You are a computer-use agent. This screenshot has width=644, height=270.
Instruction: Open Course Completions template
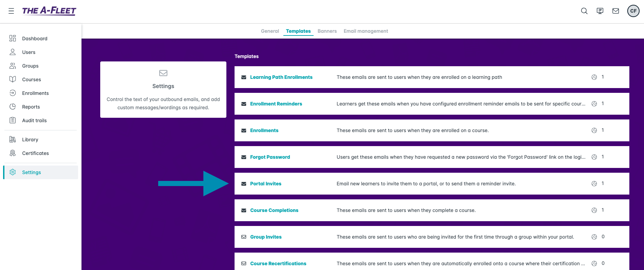click(x=274, y=210)
